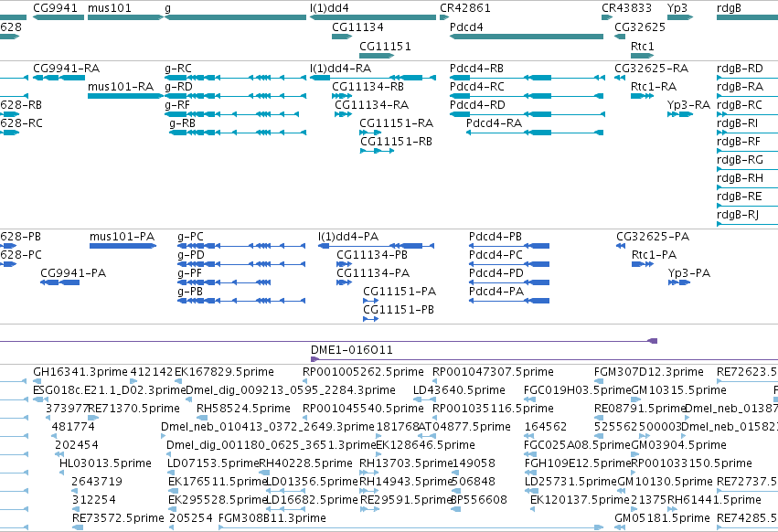
Task: Select EST RH58524.5prime
Action: pos(202,418)
